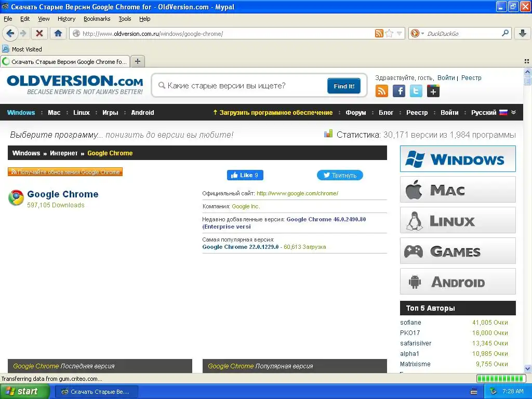Click the orange RSS icon under greeting
The height and width of the screenshot is (399, 532).
(382, 91)
